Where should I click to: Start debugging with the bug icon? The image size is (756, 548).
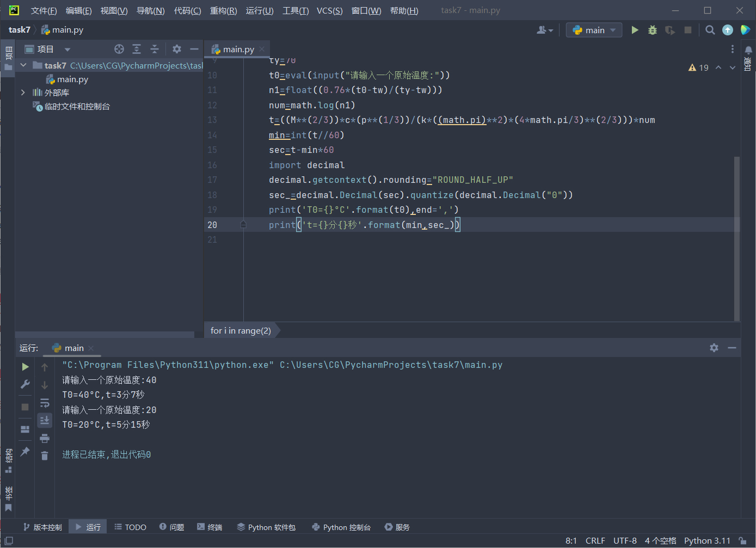tap(653, 30)
